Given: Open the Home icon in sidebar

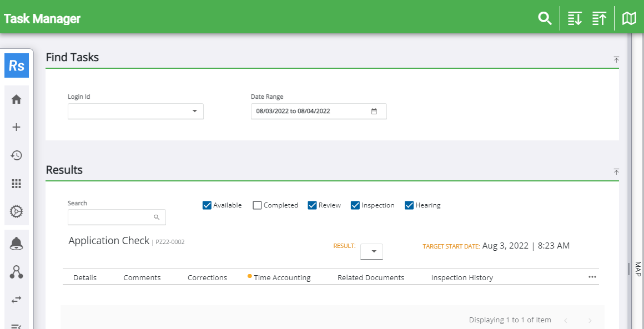Looking at the screenshot, I should click(x=17, y=99).
